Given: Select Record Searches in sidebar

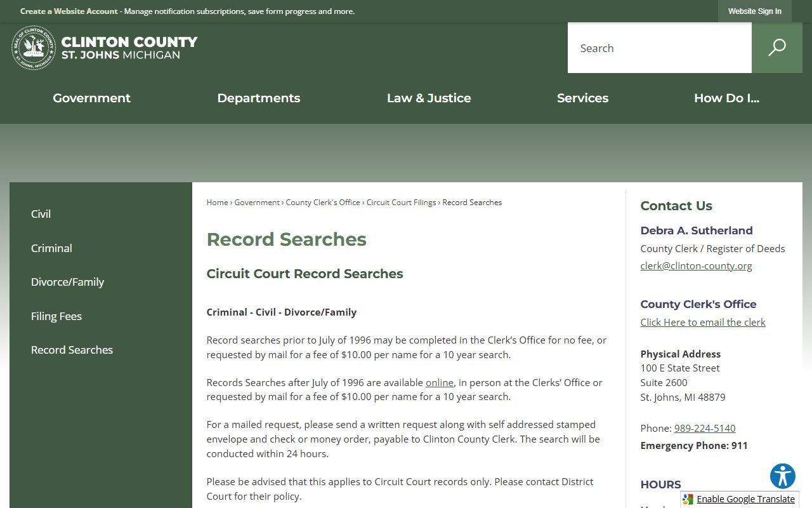Looking at the screenshot, I should click(x=72, y=350).
